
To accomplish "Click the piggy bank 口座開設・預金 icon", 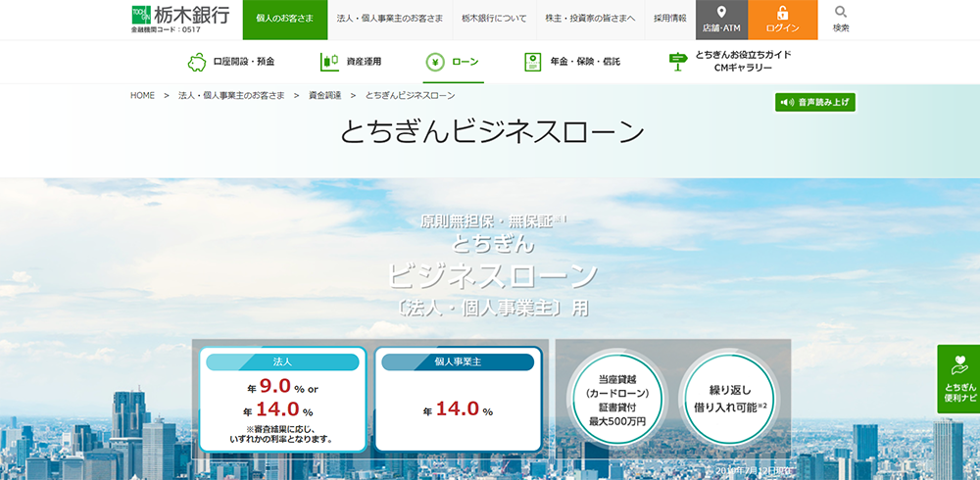I will (197, 62).
